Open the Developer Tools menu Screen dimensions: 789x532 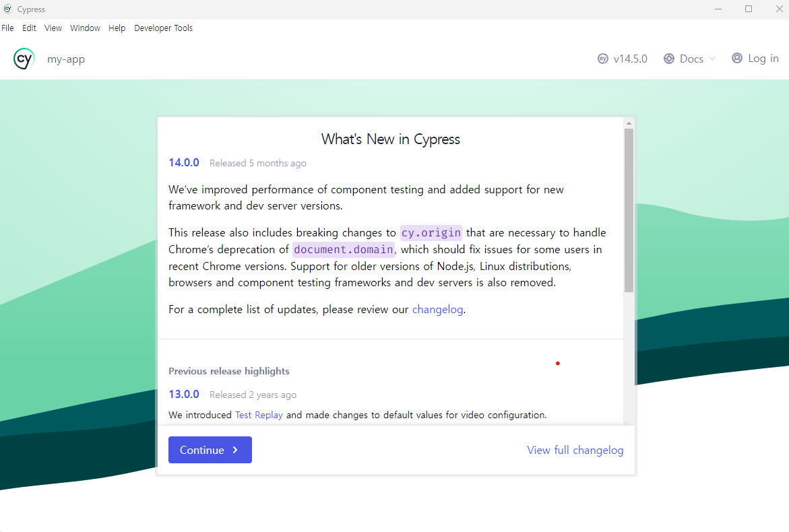pyautogui.click(x=163, y=28)
